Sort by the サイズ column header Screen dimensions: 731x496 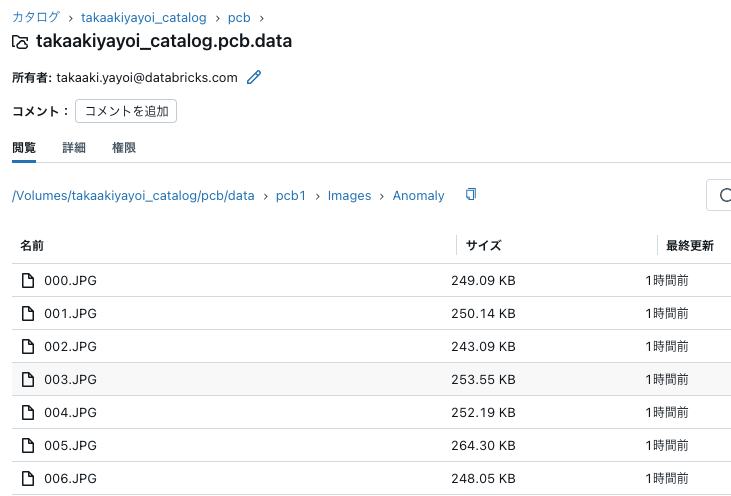point(482,245)
